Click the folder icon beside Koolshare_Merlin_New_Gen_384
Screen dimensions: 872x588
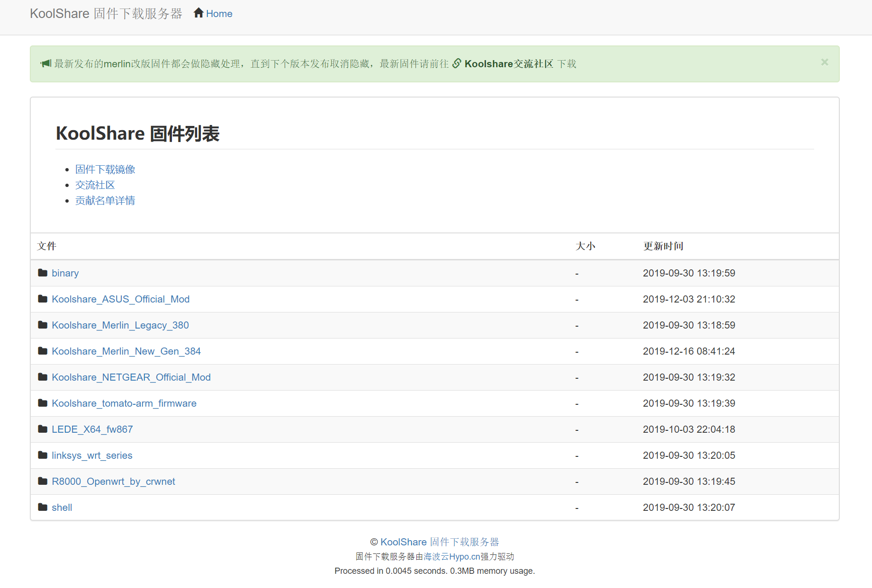(43, 351)
